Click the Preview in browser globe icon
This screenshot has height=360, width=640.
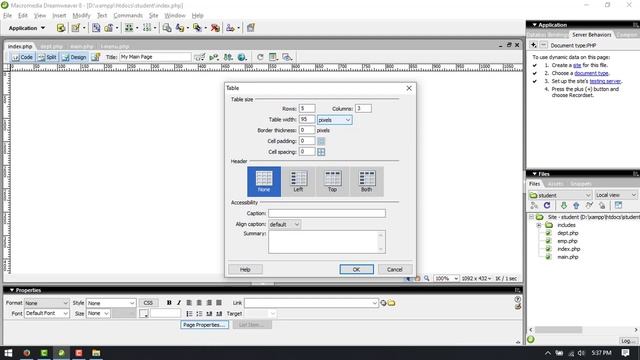(242, 57)
